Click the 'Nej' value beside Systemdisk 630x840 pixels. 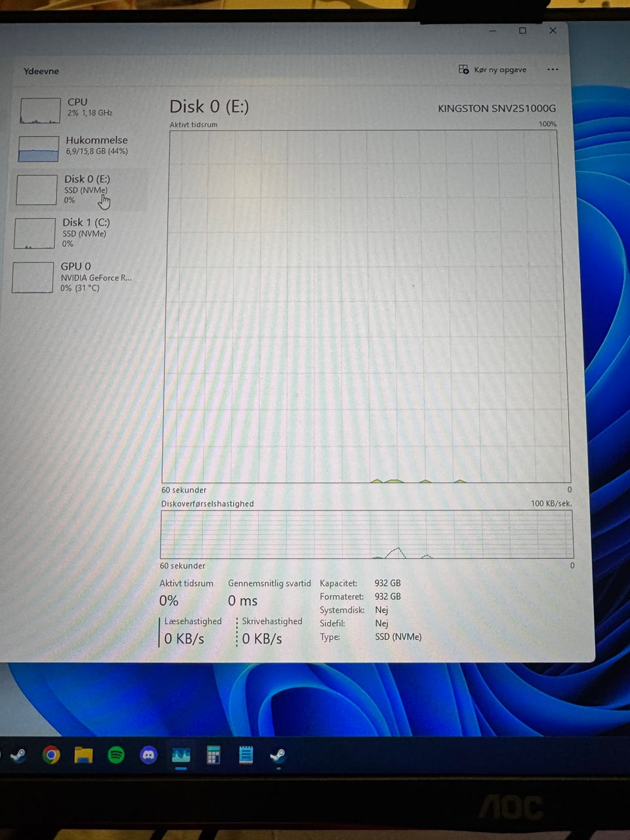click(x=382, y=610)
